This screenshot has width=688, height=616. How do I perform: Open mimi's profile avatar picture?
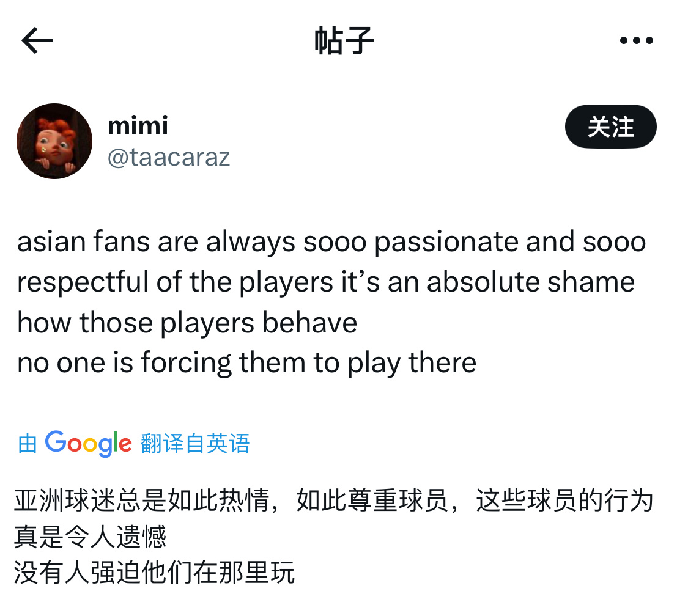(x=54, y=141)
